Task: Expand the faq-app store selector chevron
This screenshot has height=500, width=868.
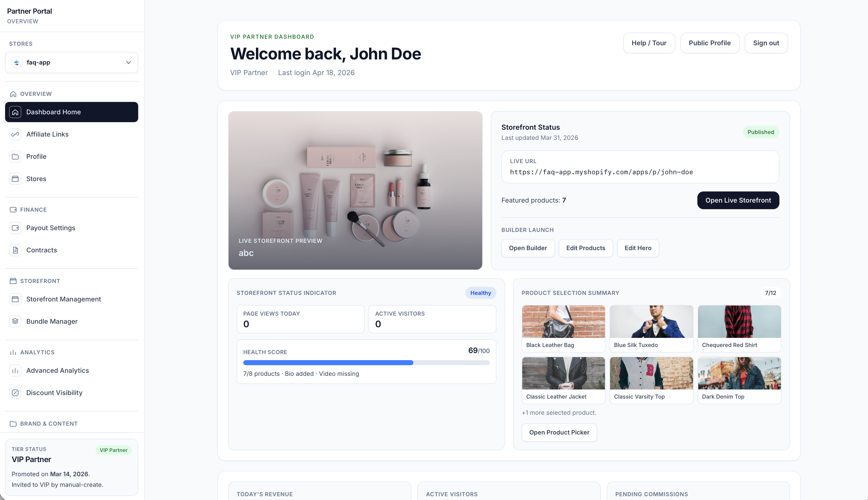Action: (x=129, y=62)
